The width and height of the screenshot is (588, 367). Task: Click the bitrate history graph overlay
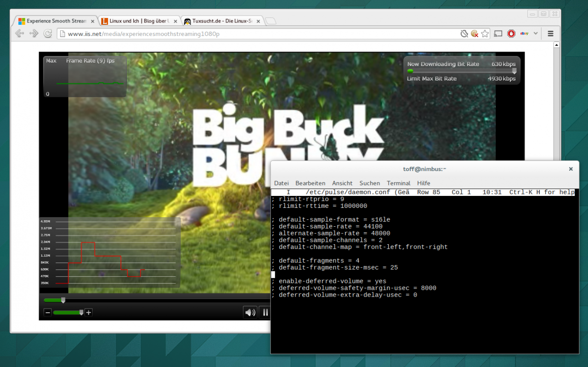tap(110, 252)
